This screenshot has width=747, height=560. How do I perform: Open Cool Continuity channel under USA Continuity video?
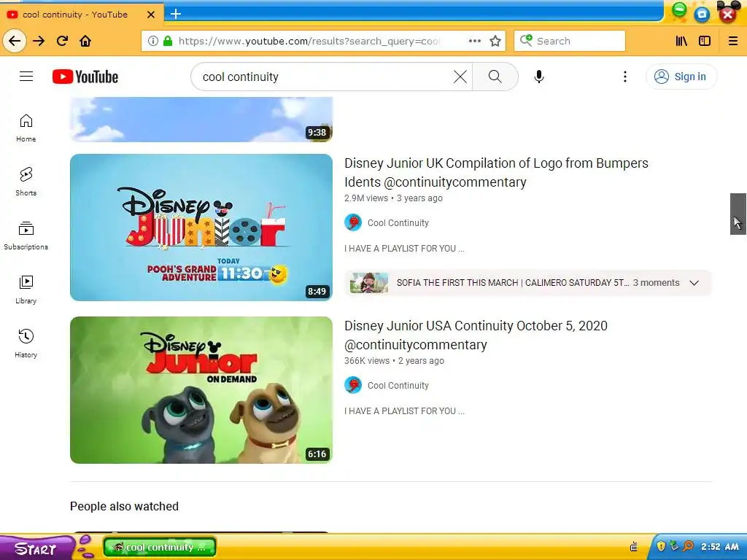pos(398,386)
